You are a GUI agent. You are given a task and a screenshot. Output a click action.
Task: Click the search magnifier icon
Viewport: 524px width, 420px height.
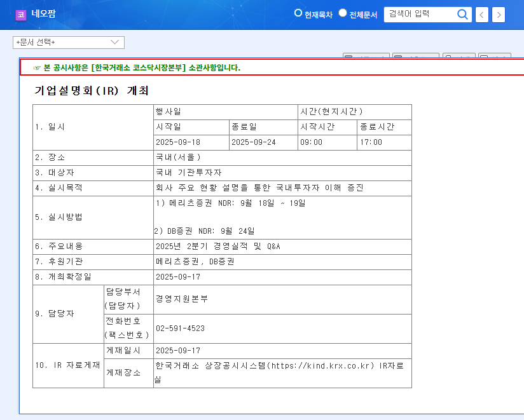[463, 14]
